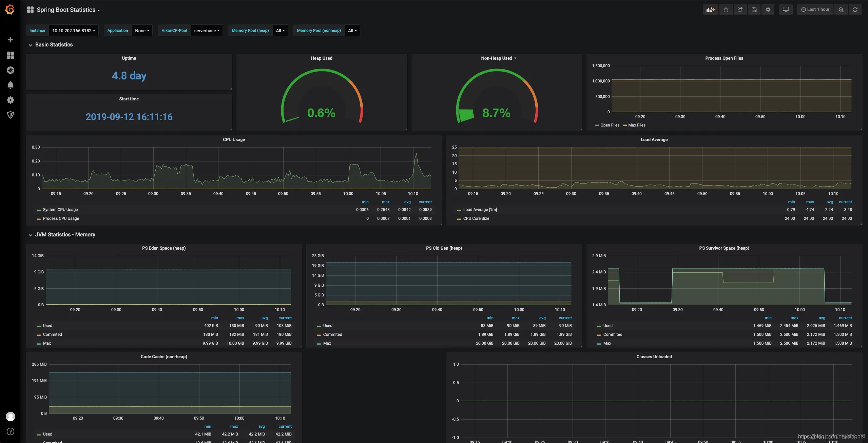The width and height of the screenshot is (868, 443).
Task: Collapse the Basic Statistics row
Action: [54, 45]
